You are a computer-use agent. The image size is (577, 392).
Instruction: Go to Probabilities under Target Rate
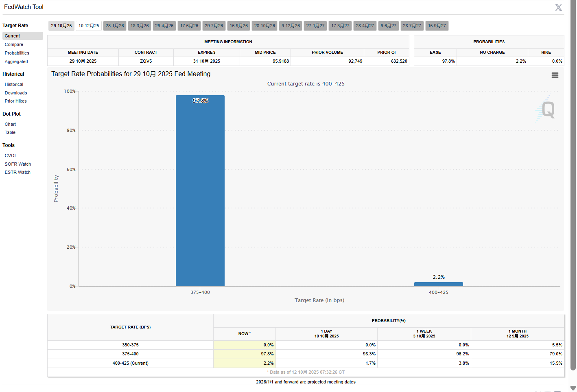tap(17, 53)
